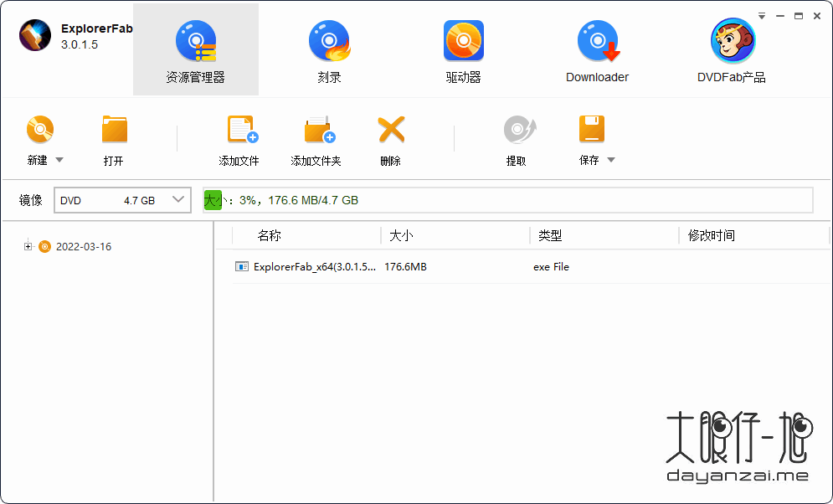Click the 添加文件 add file icon
This screenshot has width=833, height=504.
click(x=242, y=129)
